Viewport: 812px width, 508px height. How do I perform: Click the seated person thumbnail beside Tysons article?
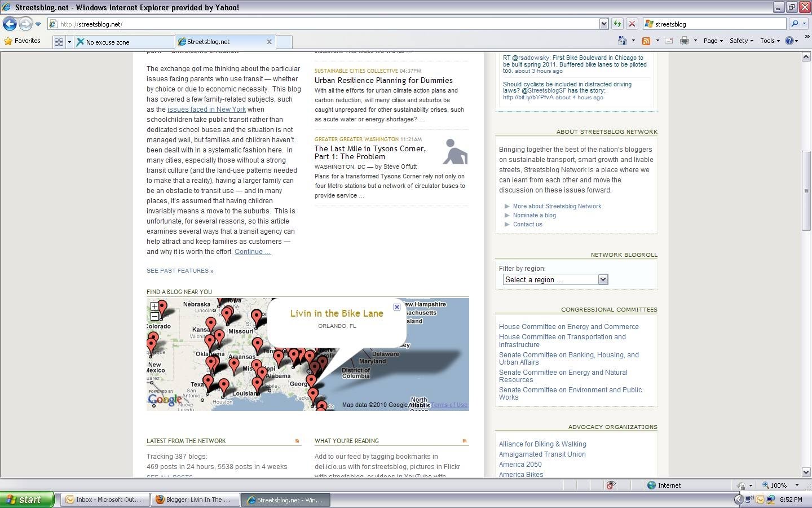[455, 152]
